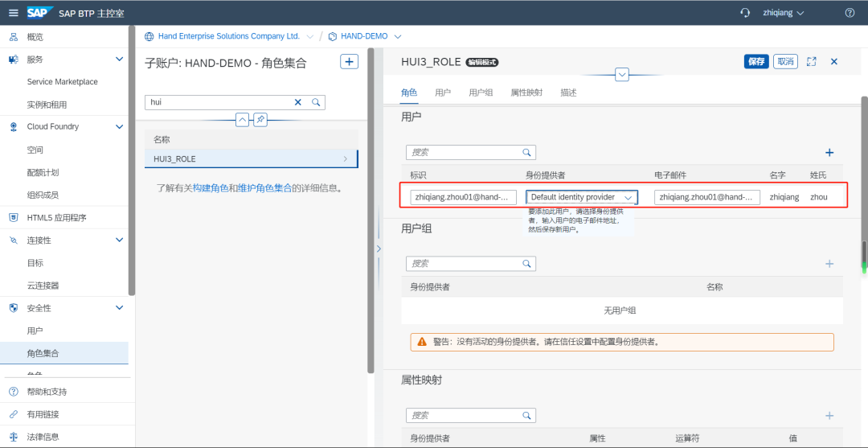Switch to the 用户组 tab

(x=481, y=92)
